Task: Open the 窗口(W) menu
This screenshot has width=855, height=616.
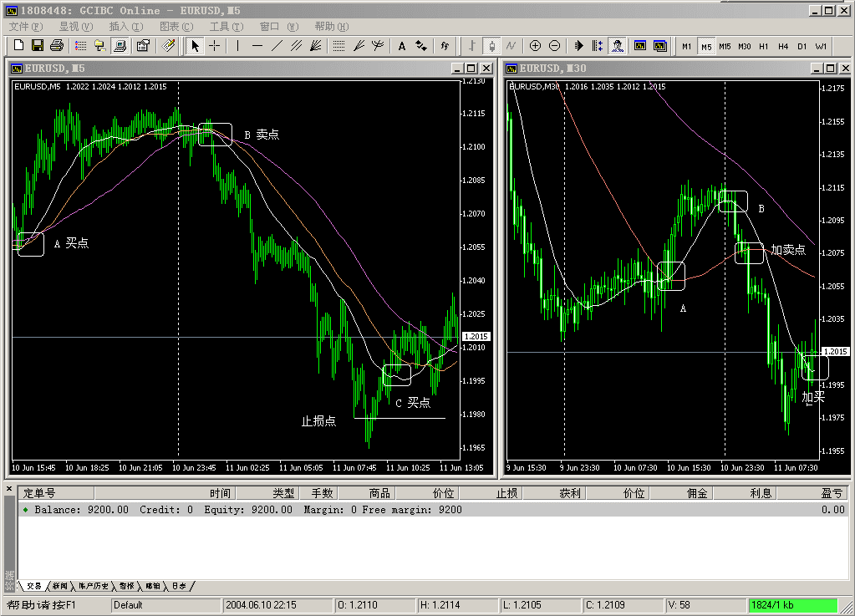Action: coord(278,26)
